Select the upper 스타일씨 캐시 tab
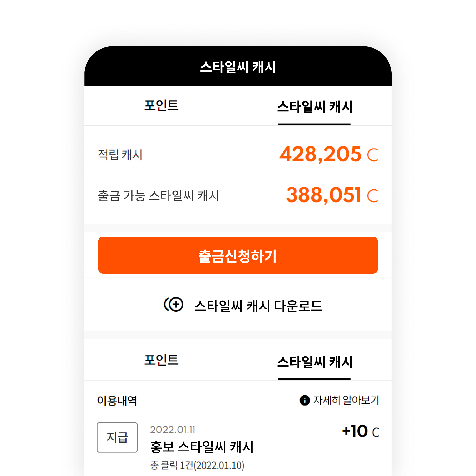The height and width of the screenshot is (476, 476). click(x=315, y=107)
